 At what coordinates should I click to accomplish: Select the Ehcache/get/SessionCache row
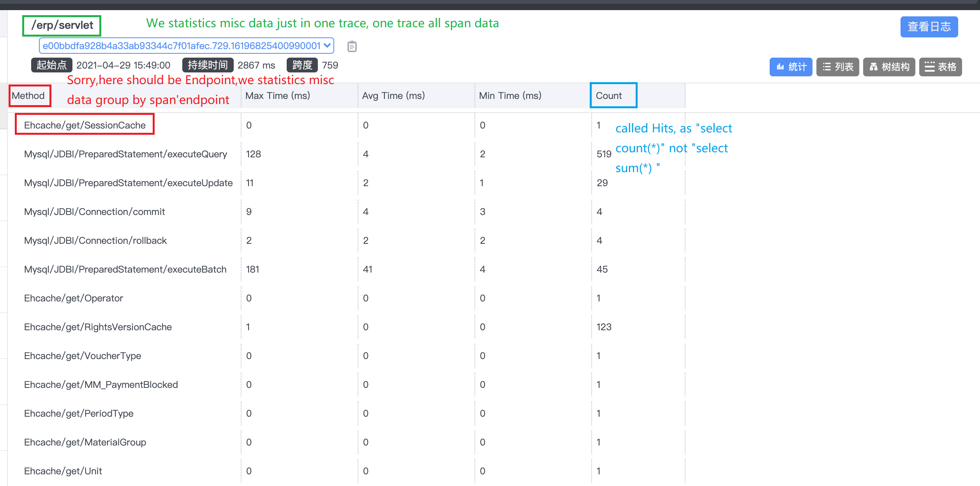tap(85, 125)
